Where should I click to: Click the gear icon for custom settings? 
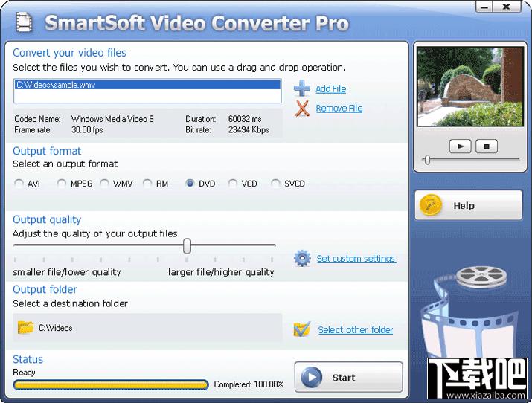[x=302, y=258]
